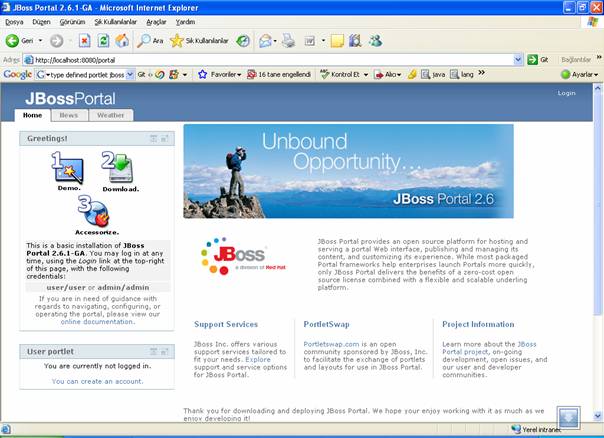
Task: Switch to the Weather tab
Action: click(110, 116)
